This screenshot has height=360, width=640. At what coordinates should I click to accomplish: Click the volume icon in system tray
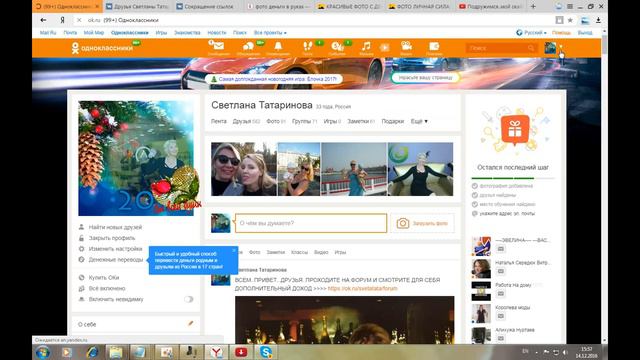coord(565,352)
